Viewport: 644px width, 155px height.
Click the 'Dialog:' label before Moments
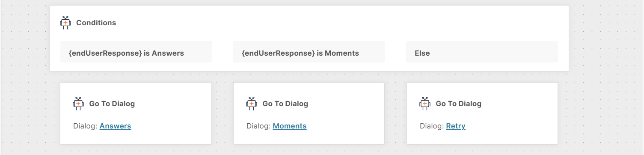(x=259, y=126)
